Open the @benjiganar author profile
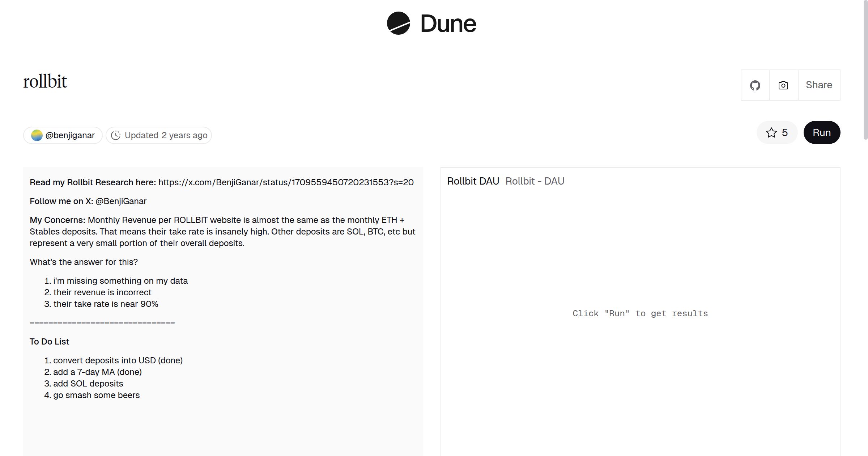This screenshot has height=456, width=868. click(x=70, y=135)
